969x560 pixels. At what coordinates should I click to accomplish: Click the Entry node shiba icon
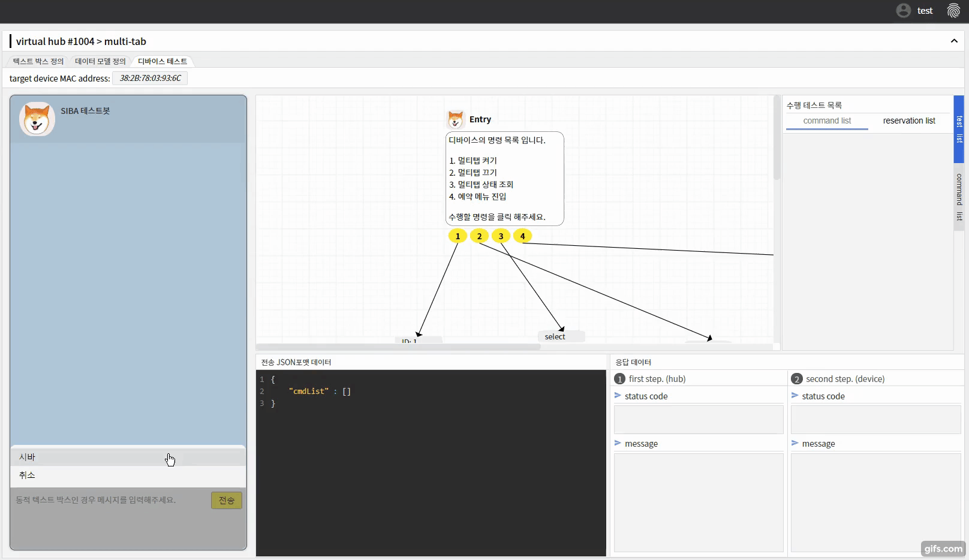(456, 119)
